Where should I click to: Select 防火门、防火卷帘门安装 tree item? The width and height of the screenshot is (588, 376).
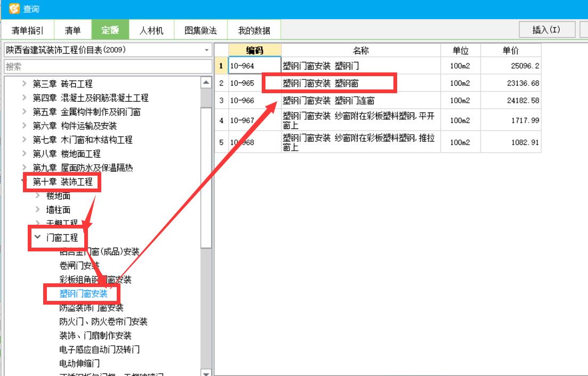click(103, 322)
